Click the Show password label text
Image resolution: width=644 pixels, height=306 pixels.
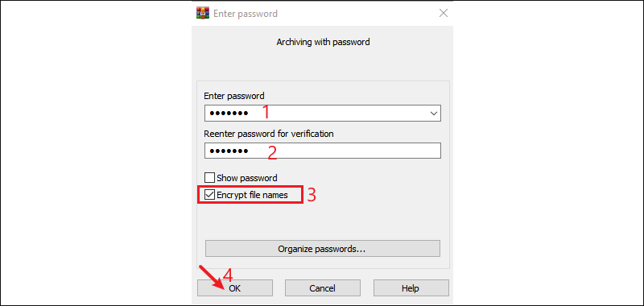(247, 178)
